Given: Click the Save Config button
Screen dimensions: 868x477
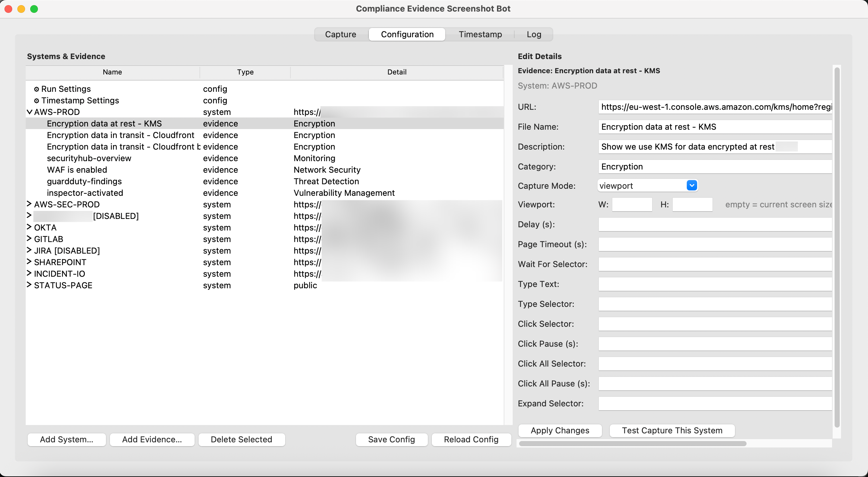Looking at the screenshot, I should pyautogui.click(x=391, y=439).
